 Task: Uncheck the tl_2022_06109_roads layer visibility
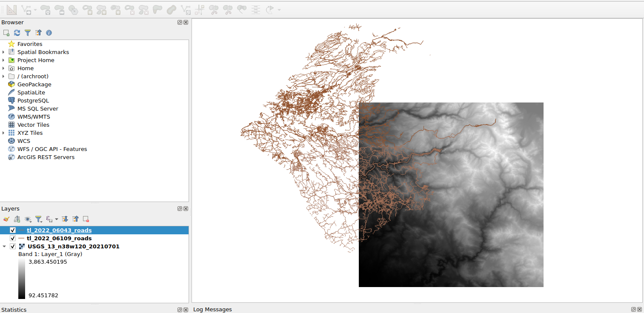point(12,238)
